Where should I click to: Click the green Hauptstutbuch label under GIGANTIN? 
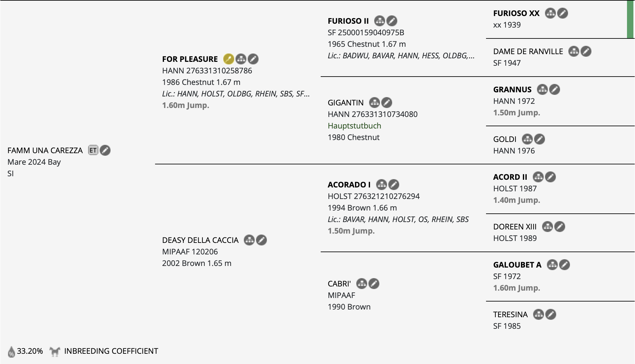click(354, 126)
